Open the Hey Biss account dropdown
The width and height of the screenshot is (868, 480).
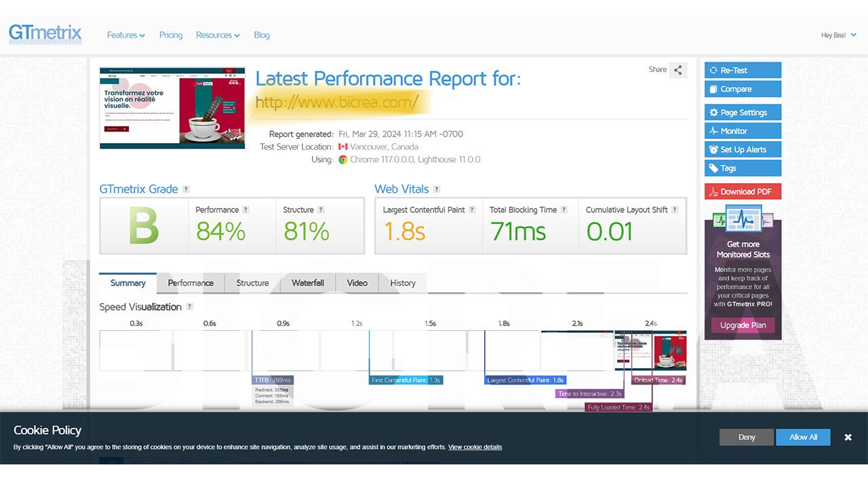838,35
